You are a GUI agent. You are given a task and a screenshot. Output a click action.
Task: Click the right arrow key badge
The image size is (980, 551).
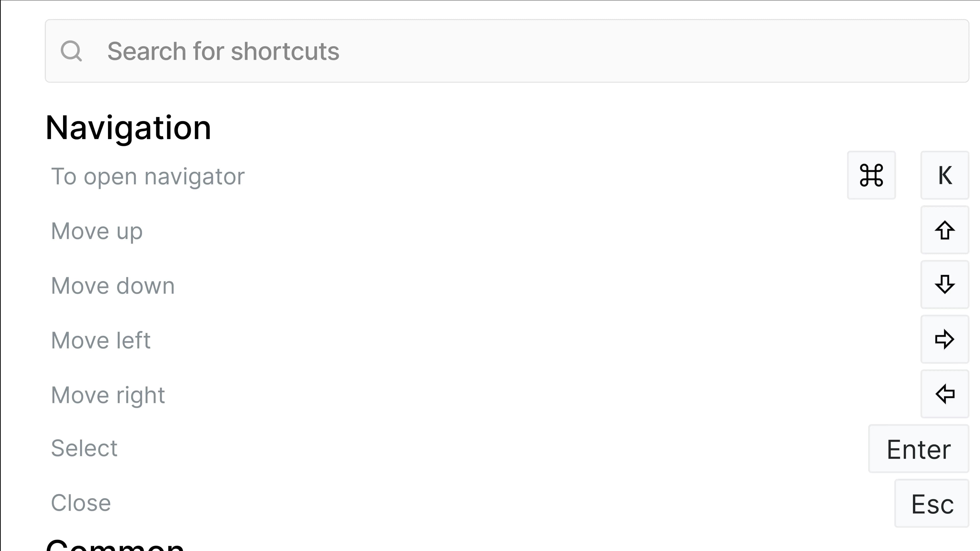click(944, 340)
